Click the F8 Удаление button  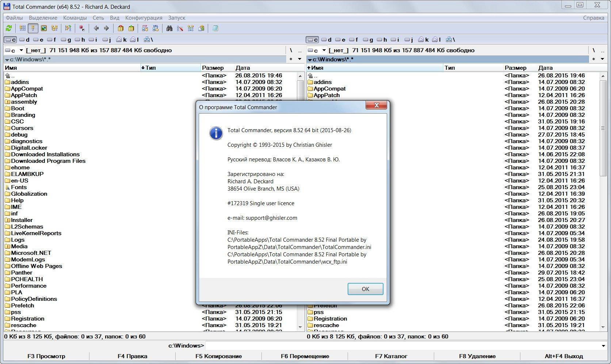pos(477,356)
